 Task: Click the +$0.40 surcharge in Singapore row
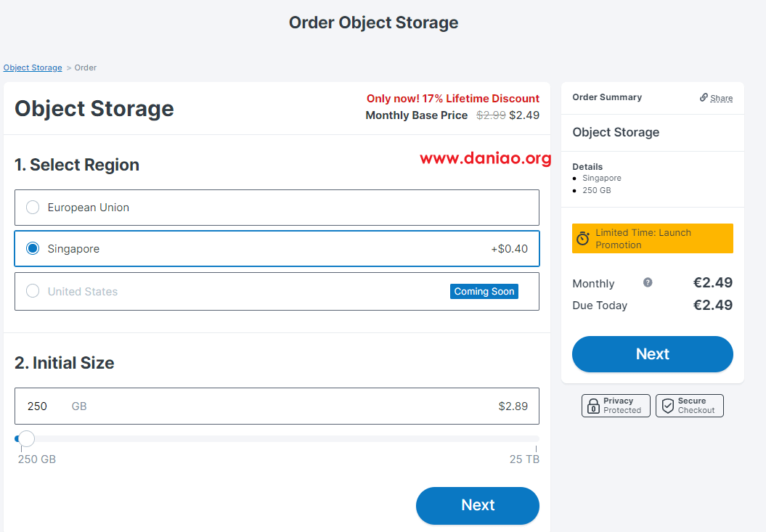click(x=509, y=249)
